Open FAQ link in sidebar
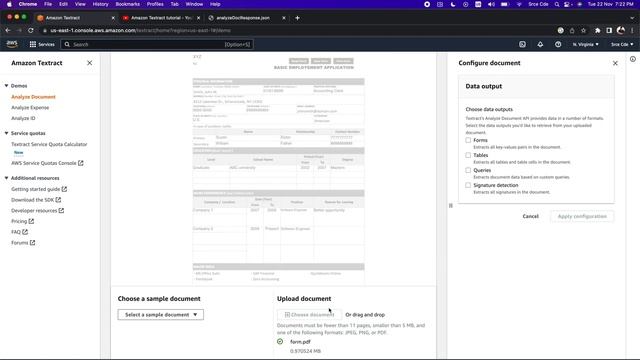 click(19, 232)
